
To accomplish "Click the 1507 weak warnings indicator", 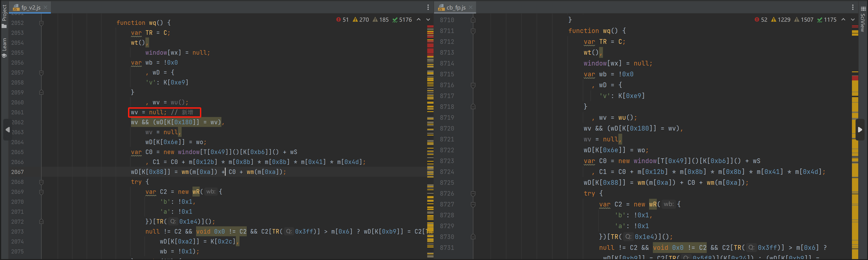I will [x=804, y=20].
